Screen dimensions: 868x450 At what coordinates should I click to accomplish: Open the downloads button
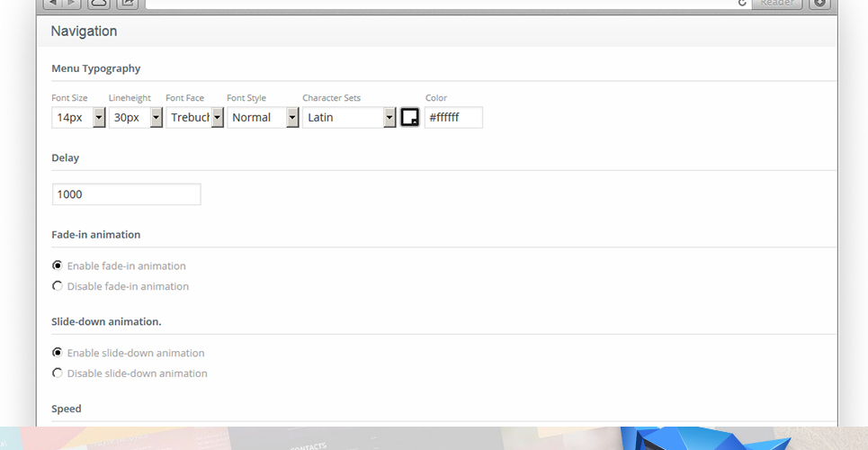click(819, 3)
